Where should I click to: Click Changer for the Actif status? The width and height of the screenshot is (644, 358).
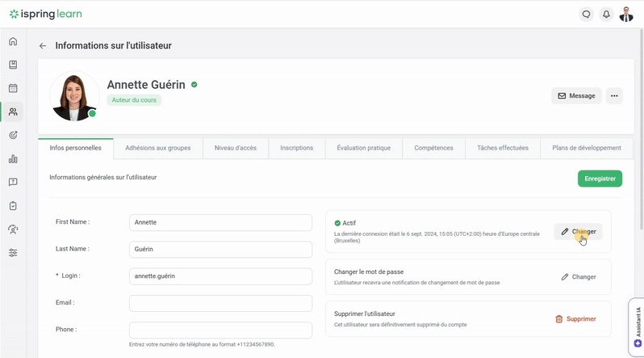coord(578,232)
